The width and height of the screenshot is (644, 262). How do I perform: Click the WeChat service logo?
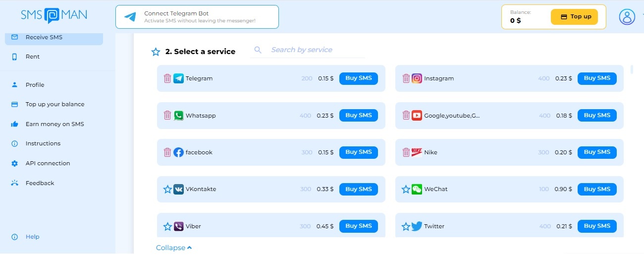point(417,189)
